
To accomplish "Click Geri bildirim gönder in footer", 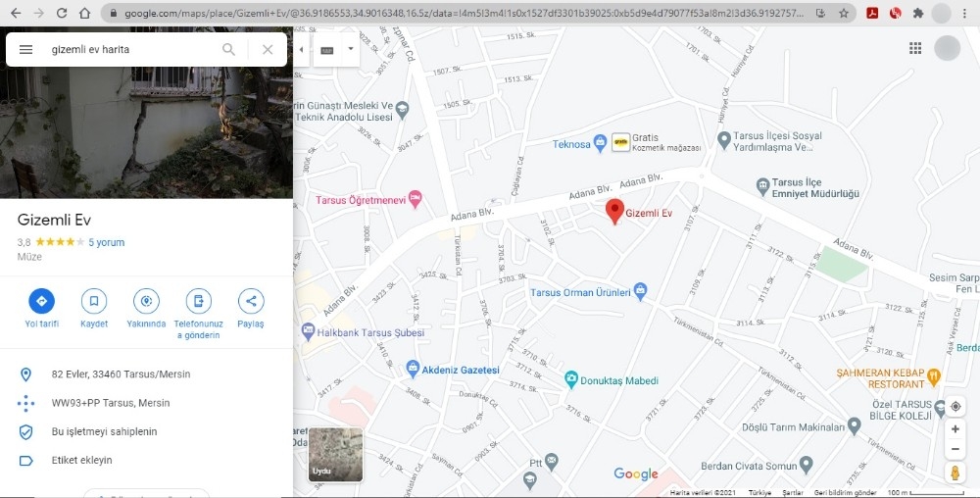I will click(x=845, y=493).
